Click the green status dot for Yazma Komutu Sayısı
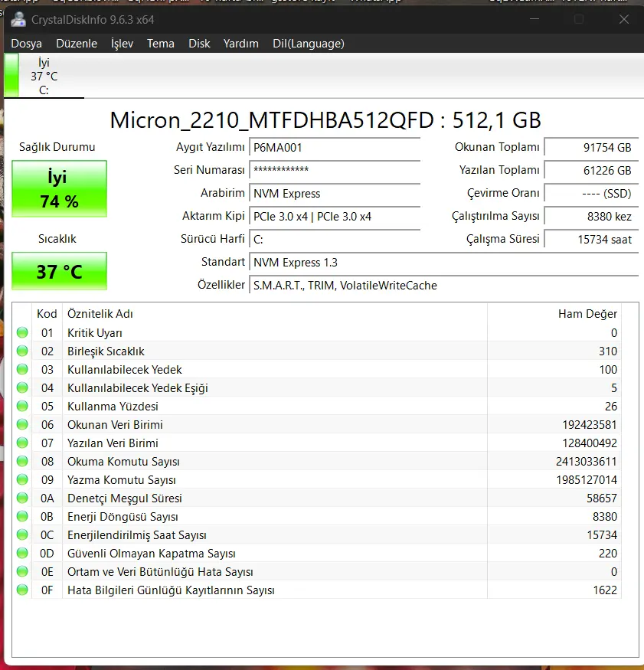 (22, 479)
